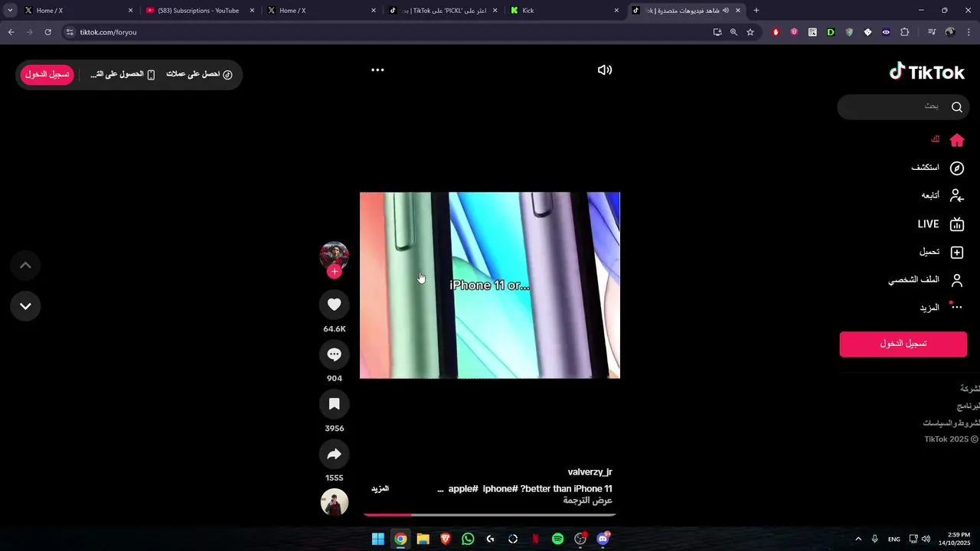
Task: Click the playing iPhone video frame
Action: coord(490,285)
